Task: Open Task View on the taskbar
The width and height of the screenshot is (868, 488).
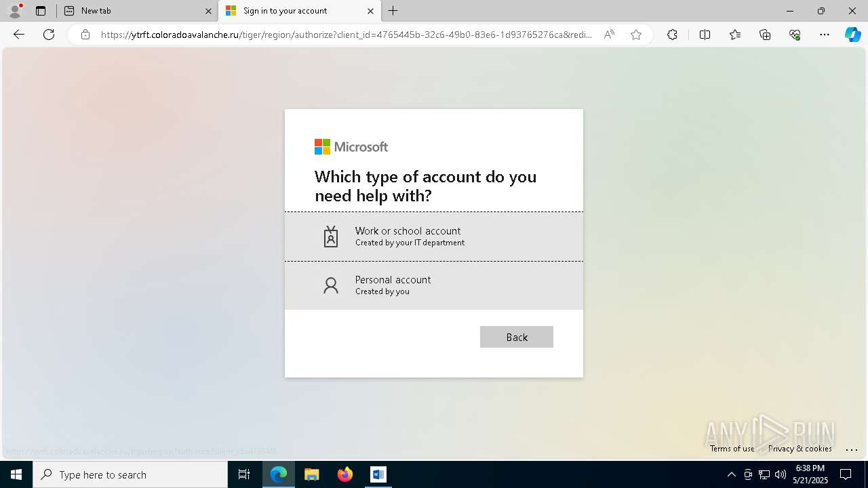Action: coord(244,474)
